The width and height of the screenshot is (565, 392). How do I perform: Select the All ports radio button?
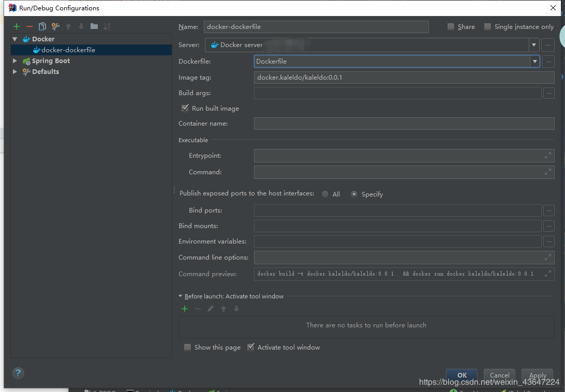(325, 194)
